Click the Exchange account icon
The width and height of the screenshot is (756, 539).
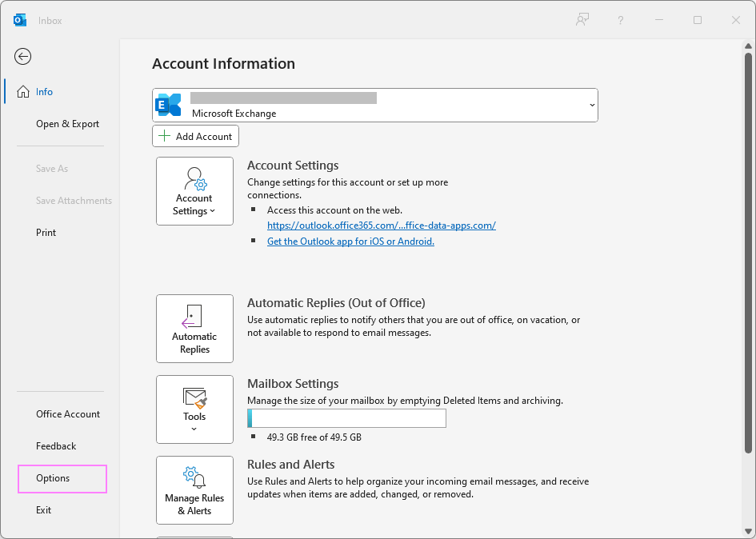tap(169, 105)
